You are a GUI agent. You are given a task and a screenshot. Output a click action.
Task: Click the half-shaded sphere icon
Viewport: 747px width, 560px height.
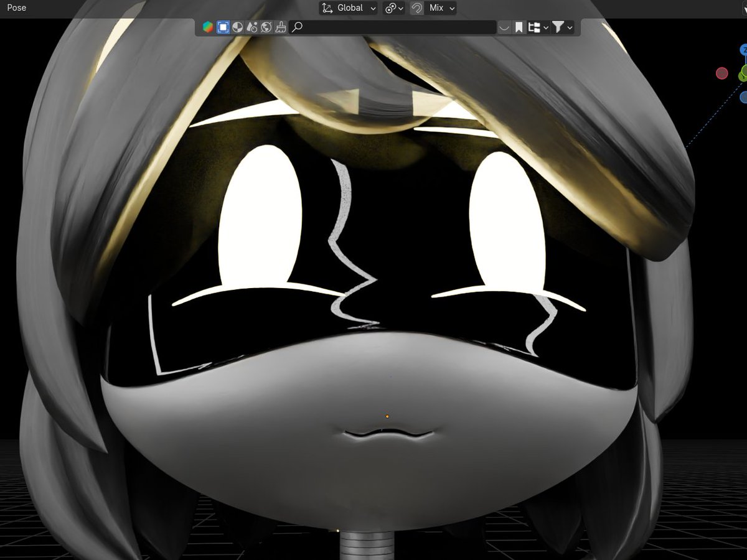(x=237, y=27)
